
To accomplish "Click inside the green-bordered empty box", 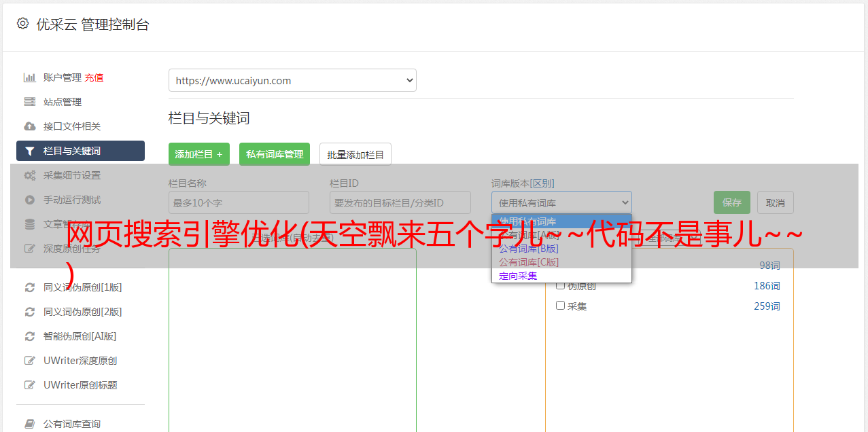I will 292,340.
